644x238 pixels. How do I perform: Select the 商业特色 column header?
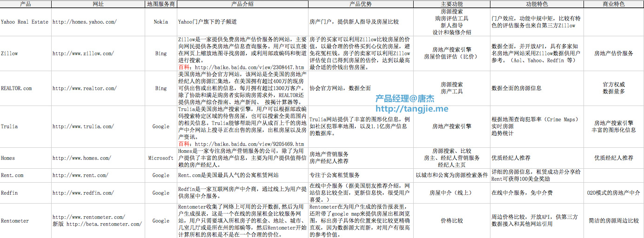[614, 4]
